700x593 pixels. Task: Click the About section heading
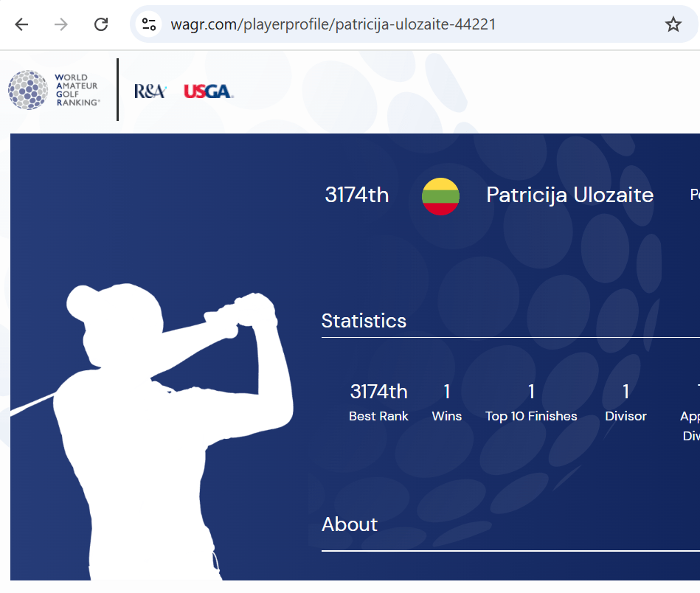pyautogui.click(x=350, y=524)
